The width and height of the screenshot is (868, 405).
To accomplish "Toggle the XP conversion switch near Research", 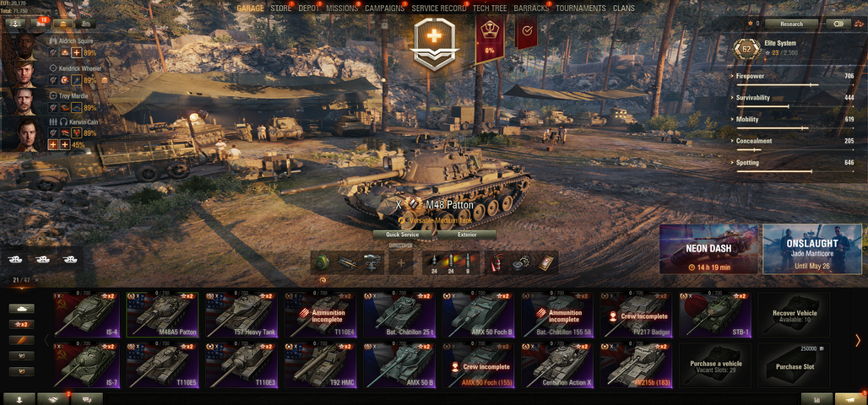I will pyautogui.click(x=838, y=24).
